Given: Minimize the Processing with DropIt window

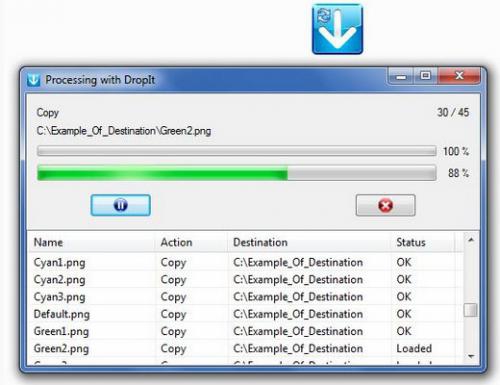Looking at the screenshot, I should [x=401, y=76].
